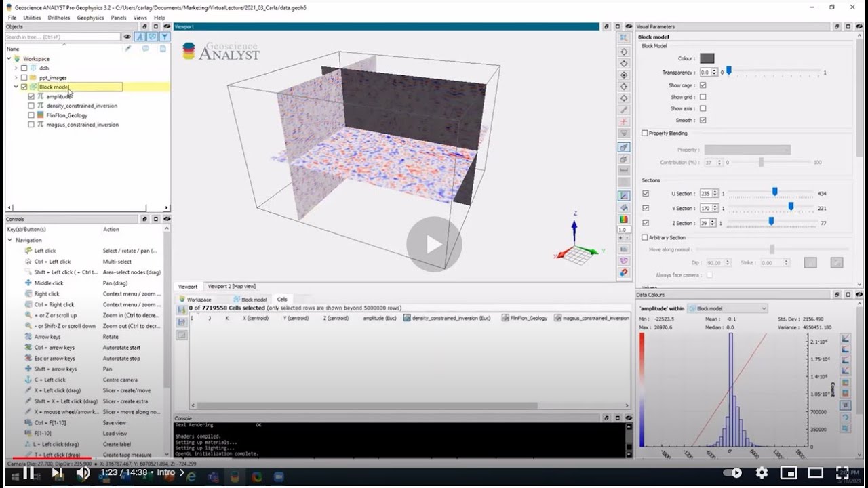Toggle the Smooth checkbox
This screenshot has height=488, width=868.
tap(703, 120)
